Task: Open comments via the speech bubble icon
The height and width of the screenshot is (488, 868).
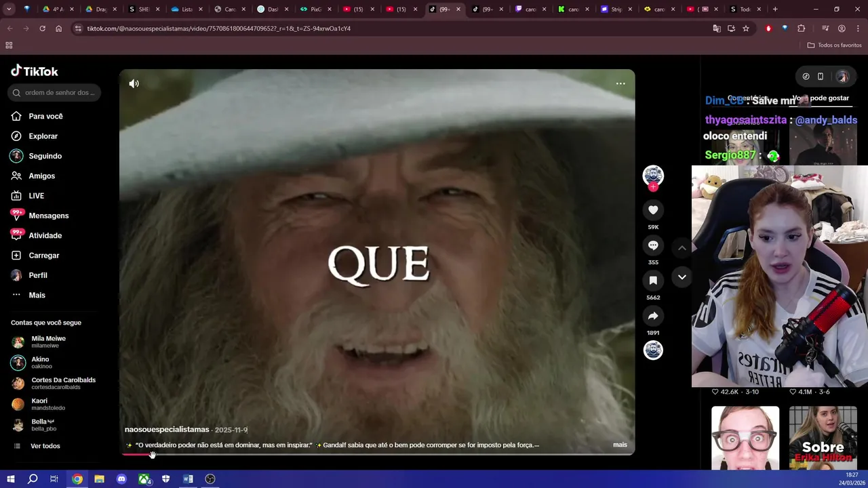Action: click(x=653, y=245)
